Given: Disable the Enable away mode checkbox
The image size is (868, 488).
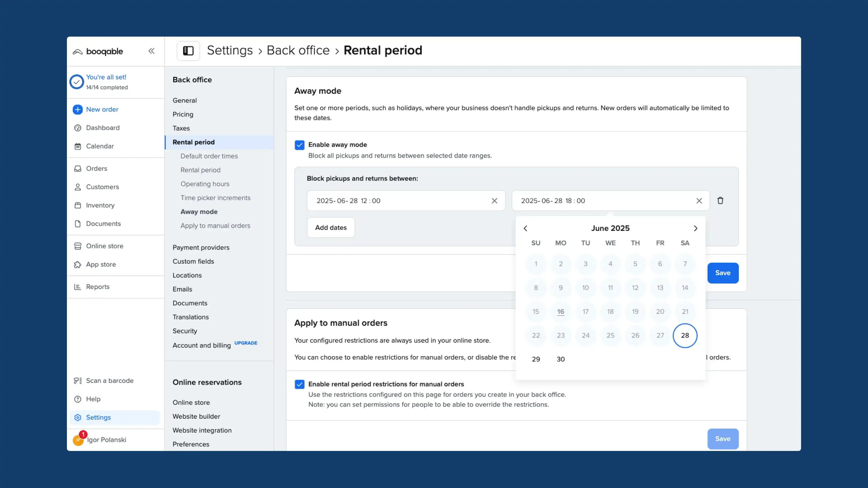Looking at the screenshot, I should (300, 145).
